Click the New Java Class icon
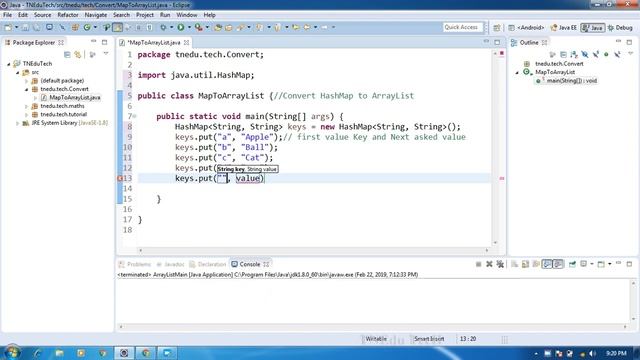 coord(87,27)
